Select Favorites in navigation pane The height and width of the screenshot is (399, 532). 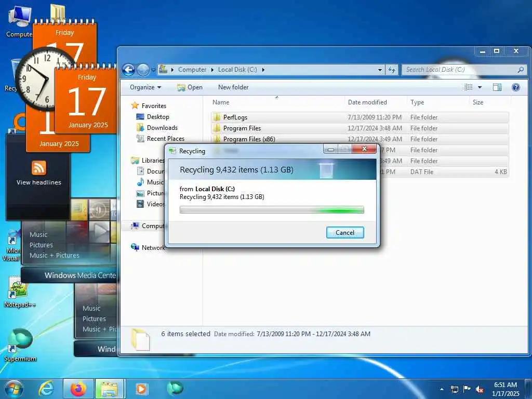pos(149,106)
